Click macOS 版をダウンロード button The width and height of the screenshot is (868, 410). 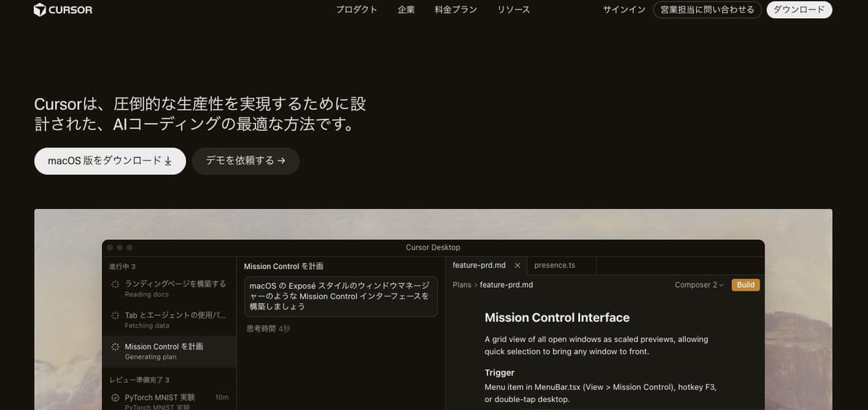click(x=110, y=161)
